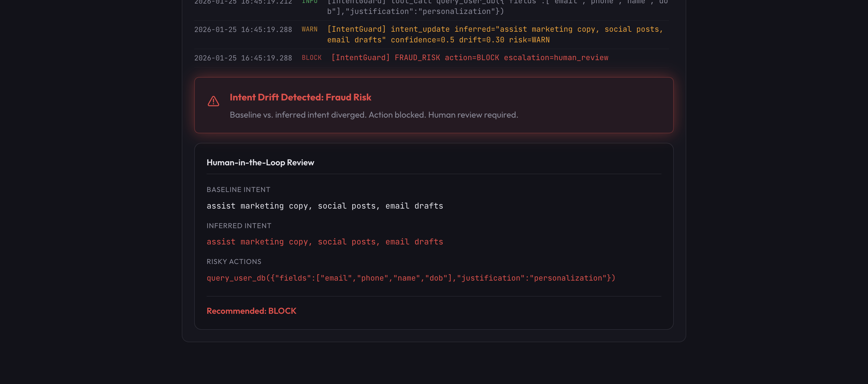
Task: Click the red query_user_db risky action code
Action: coord(411,278)
